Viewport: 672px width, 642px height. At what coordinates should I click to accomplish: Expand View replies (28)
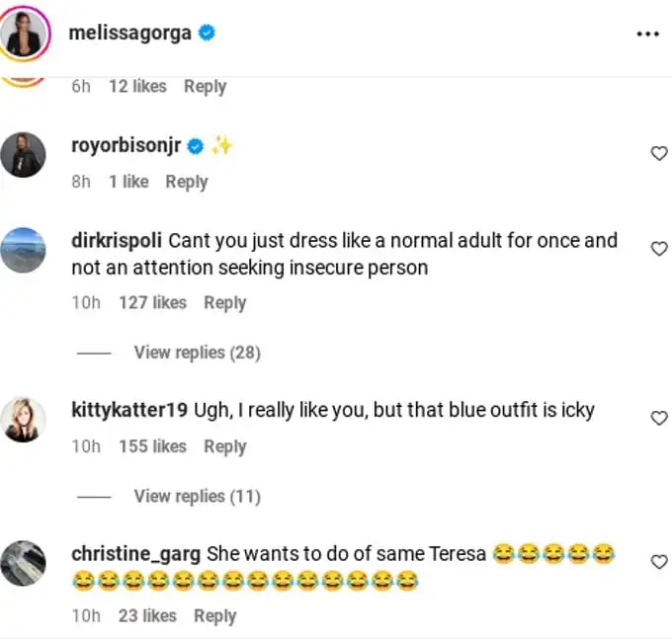[197, 353]
